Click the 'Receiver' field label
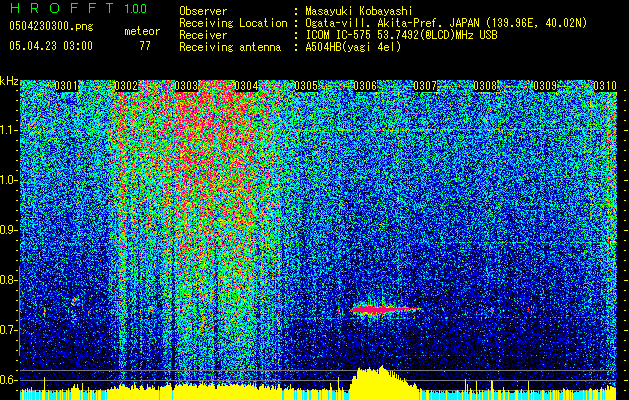629x400 pixels. tap(203, 35)
